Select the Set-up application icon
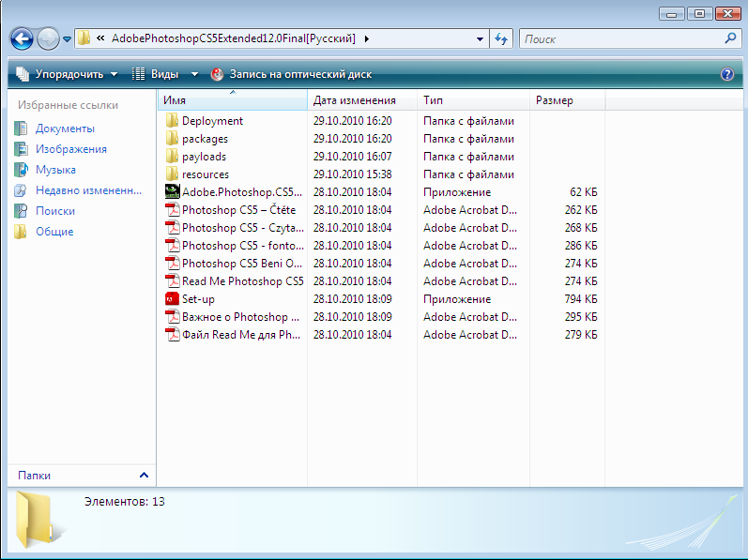The width and height of the screenshot is (748, 560). pyautogui.click(x=172, y=299)
